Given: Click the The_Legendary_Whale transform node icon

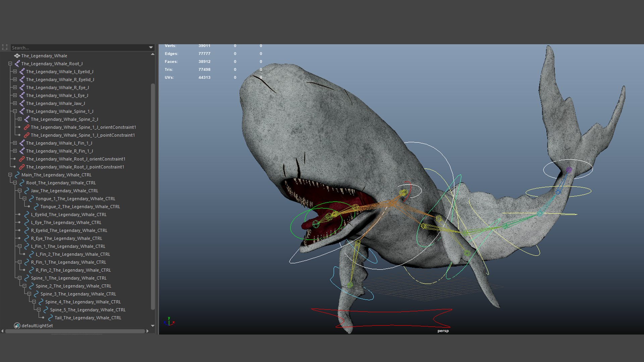Looking at the screenshot, I should coord(17,56).
